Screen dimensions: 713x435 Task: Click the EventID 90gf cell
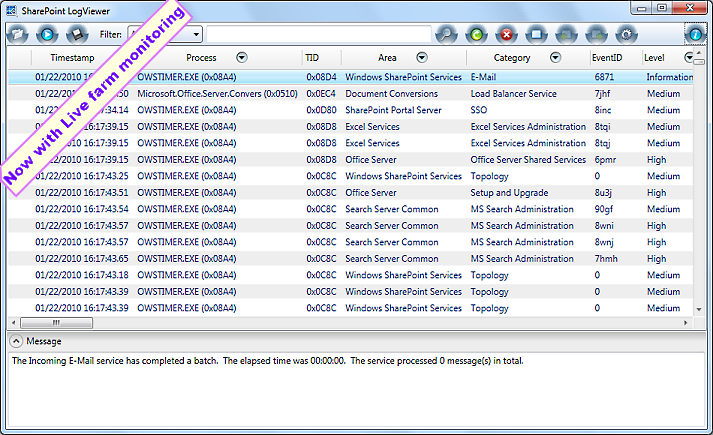click(604, 209)
